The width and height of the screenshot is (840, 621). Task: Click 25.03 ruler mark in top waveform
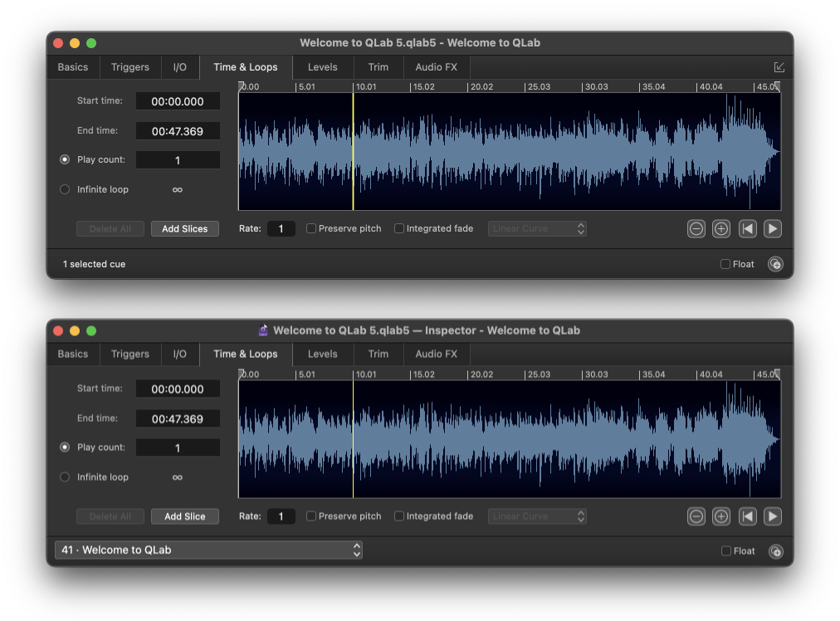pyautogui.click(x=539, y=87)
